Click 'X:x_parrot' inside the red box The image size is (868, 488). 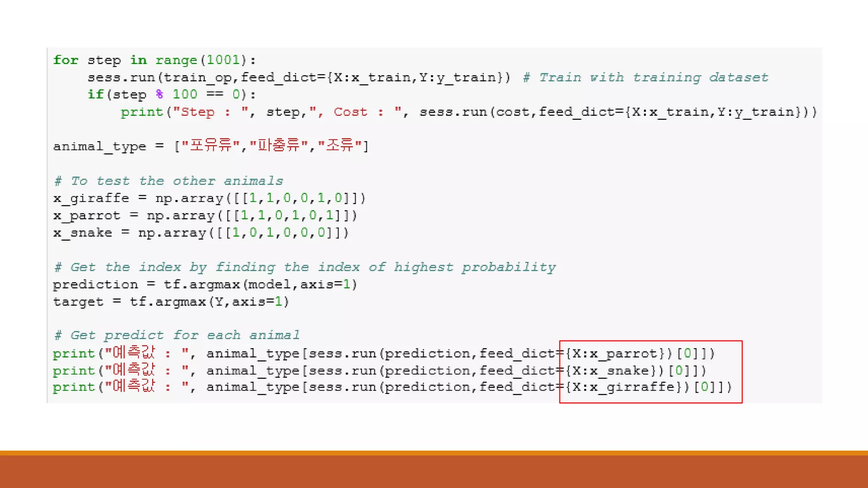click(615, 354)
